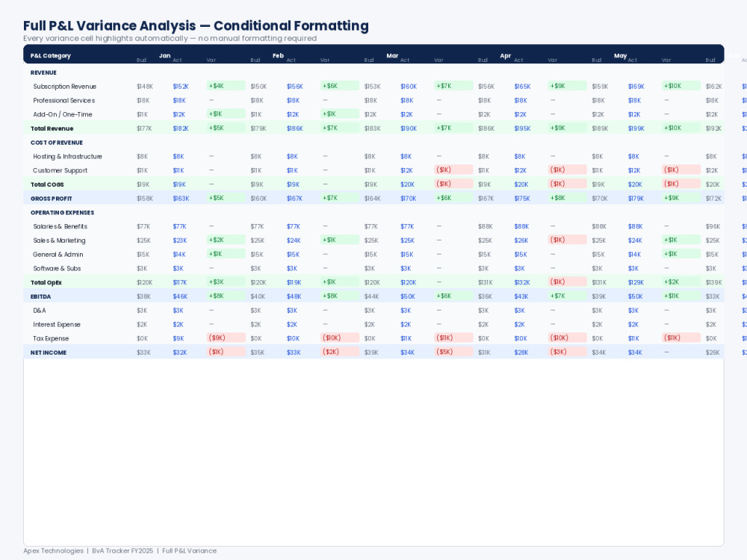Click the 'Subscription Revenue' row label

pyautogui.click(x=65, y=87)
